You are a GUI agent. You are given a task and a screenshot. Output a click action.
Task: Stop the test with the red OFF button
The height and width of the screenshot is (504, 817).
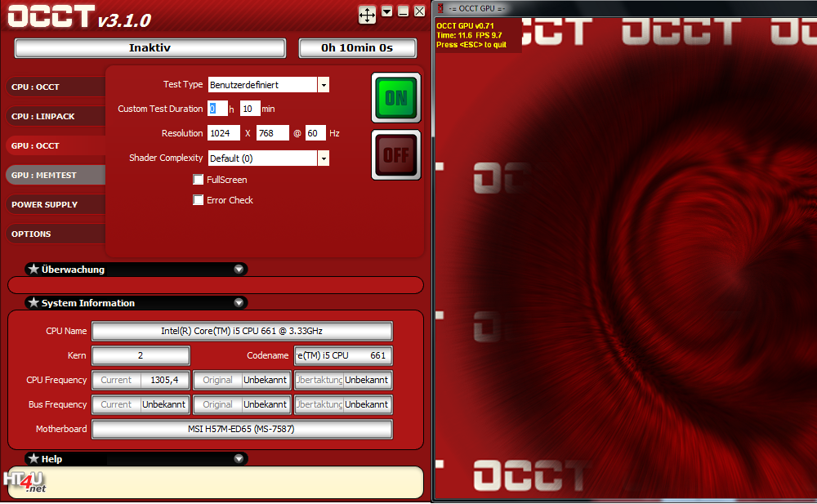[x=396, y=155]
